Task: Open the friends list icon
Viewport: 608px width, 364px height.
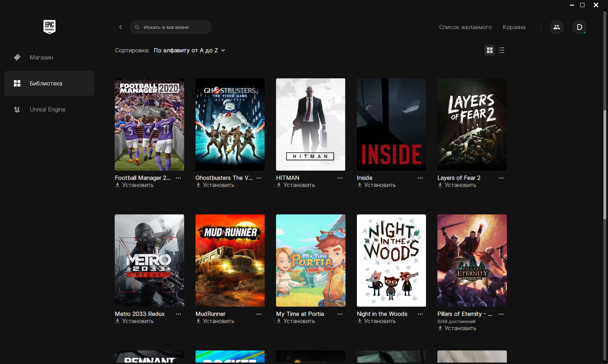Action: (x=556, y=27)
